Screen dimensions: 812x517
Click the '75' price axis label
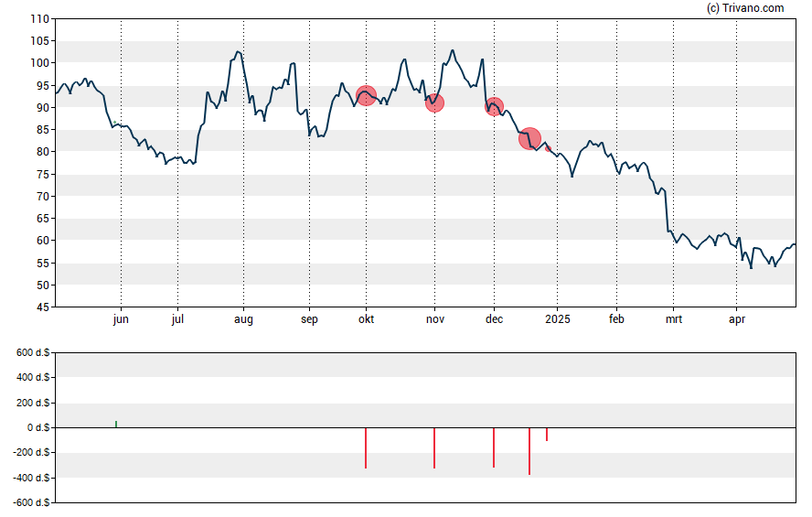coord(43,175)
